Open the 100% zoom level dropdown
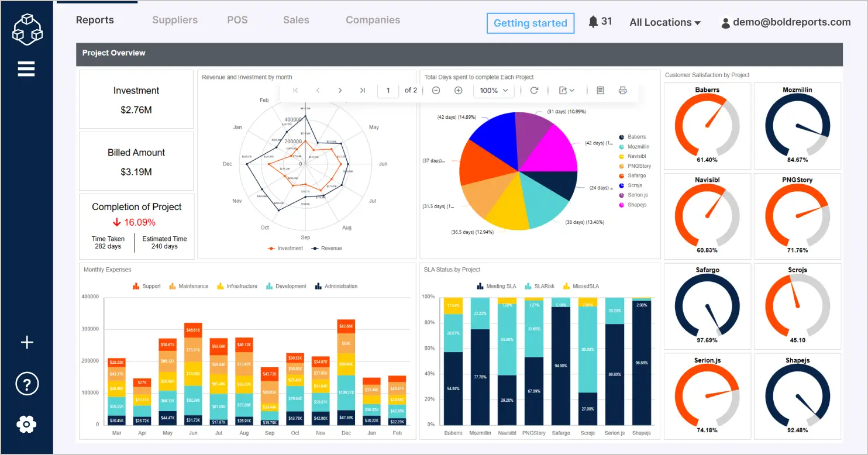 pos(494,91)
